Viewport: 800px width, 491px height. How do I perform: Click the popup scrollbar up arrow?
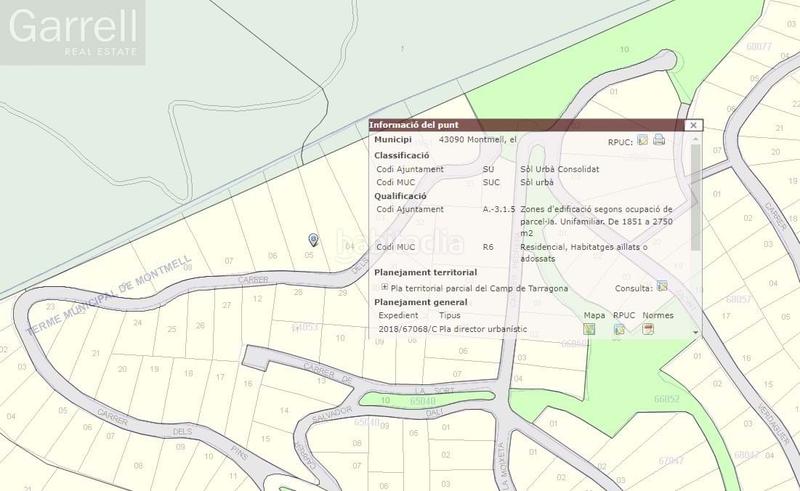[695, 138]
